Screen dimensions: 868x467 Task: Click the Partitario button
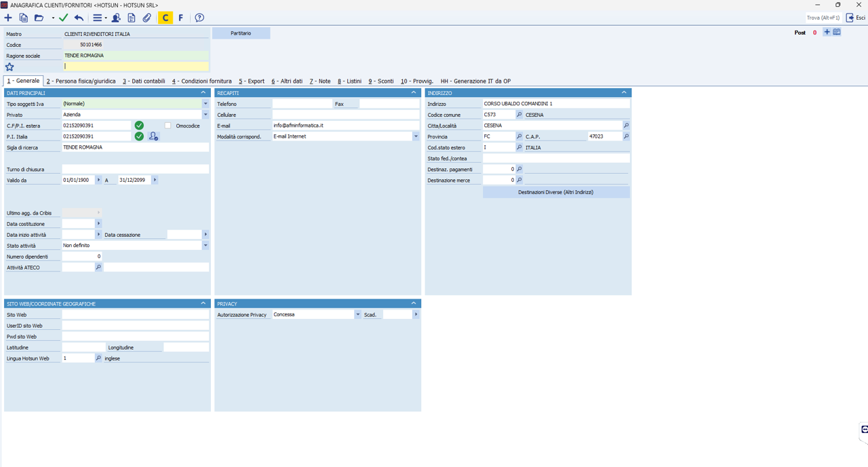click(241, 33)
